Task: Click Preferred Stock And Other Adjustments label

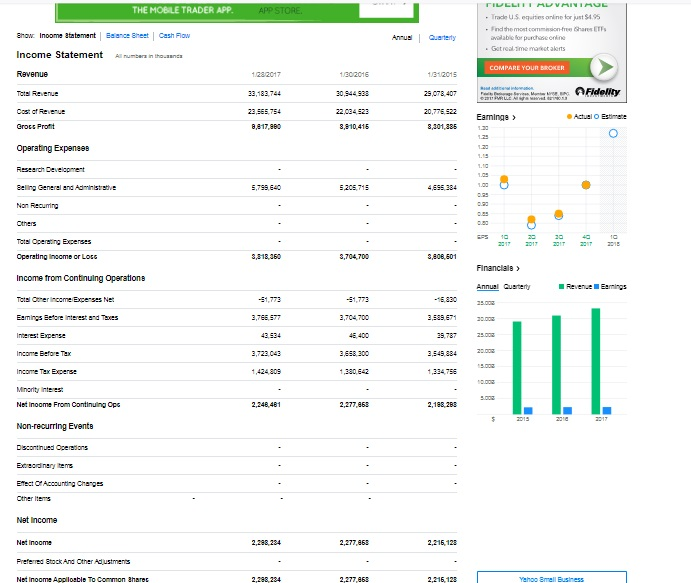Action: pyautogui.click(x=73, y=561)
